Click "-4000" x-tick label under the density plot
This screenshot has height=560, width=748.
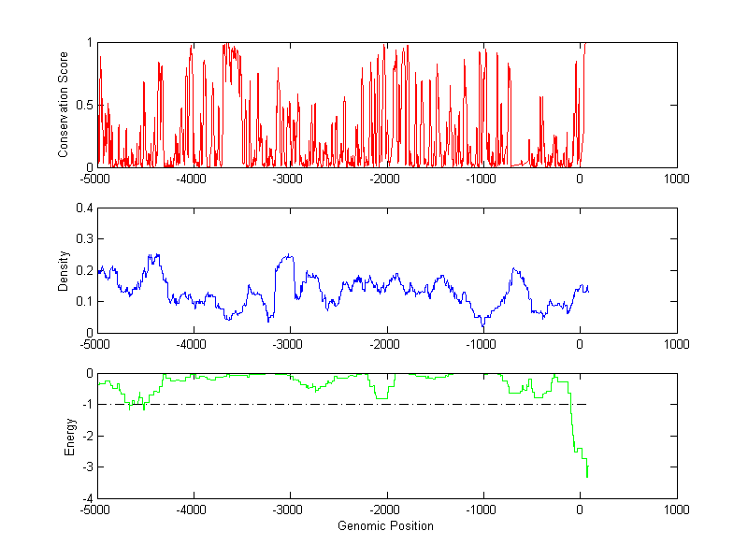pyautogui.click(x=193, y=345)
